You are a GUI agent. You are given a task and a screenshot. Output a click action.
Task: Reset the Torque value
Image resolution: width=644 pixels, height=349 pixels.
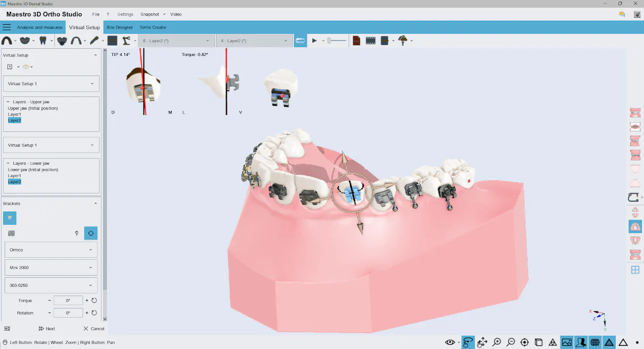pyautogui.click(x=94, y=300)
